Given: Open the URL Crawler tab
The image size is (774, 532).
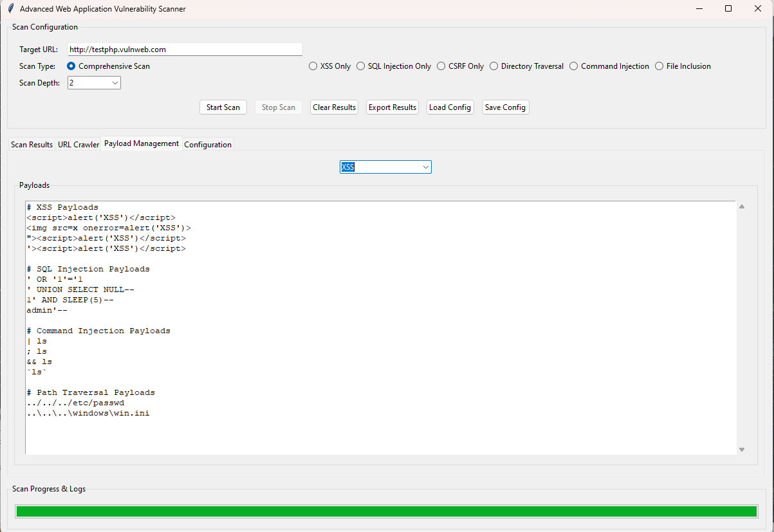Looking at the screenshot, I should coord(78,145).
